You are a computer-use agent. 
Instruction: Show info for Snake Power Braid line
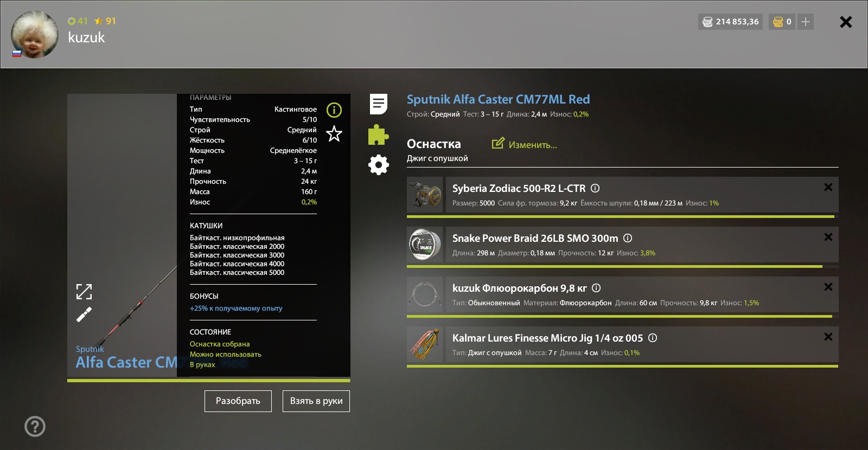coord(628,238)
